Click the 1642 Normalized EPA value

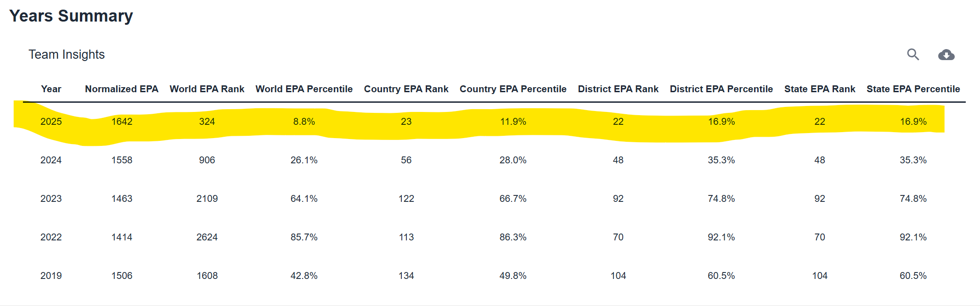point(122,122)
